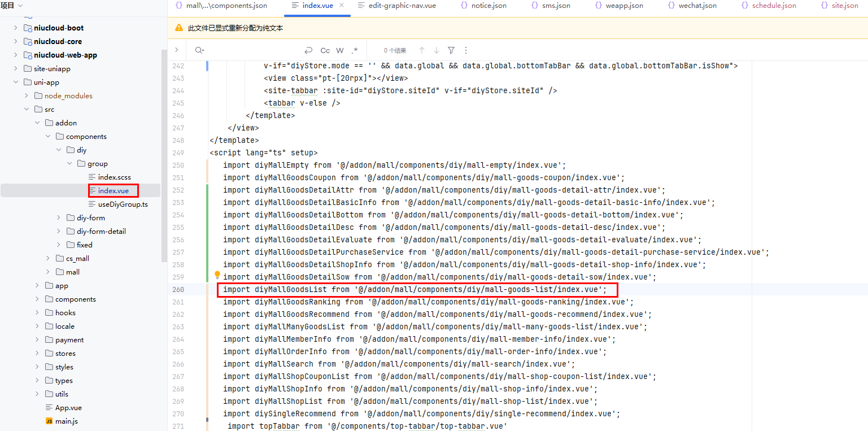Enable regex search option
Screen dimensions: 868x431
[x=355, y=50]
